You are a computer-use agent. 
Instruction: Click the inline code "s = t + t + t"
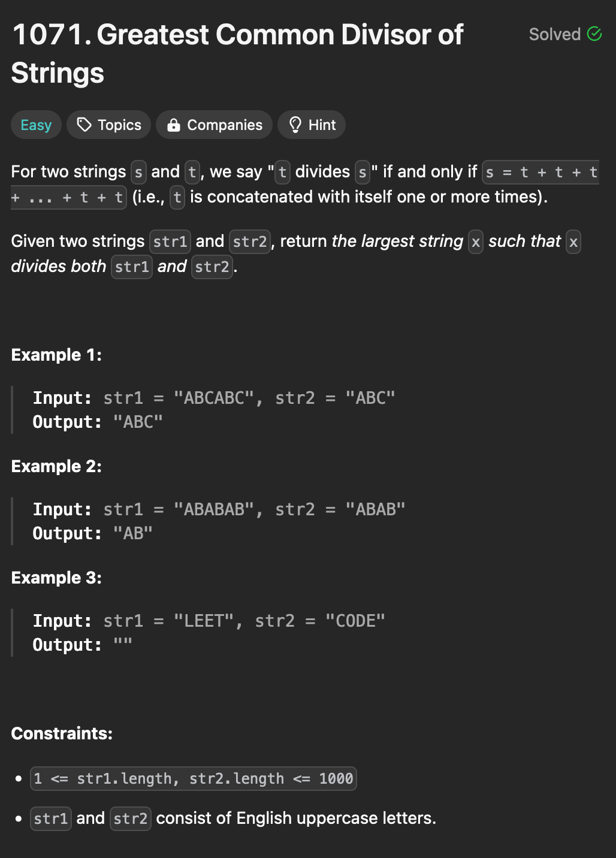[541, 172]
